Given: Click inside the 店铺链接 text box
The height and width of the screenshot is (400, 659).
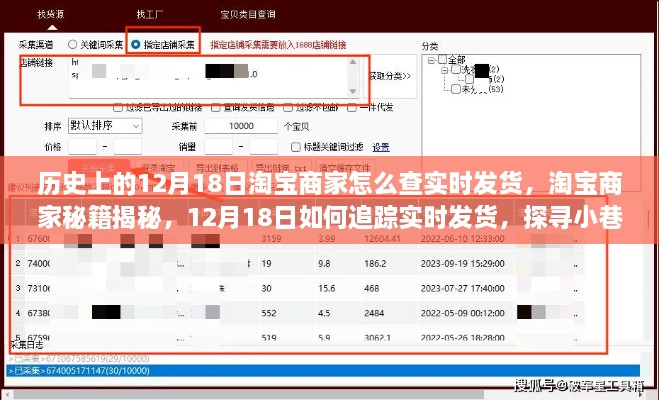Looking at the screenshot, I should pos(209,77).
